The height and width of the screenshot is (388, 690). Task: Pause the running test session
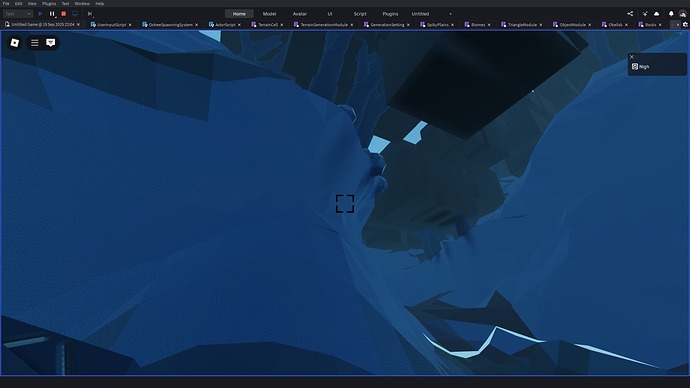point(52,14)
